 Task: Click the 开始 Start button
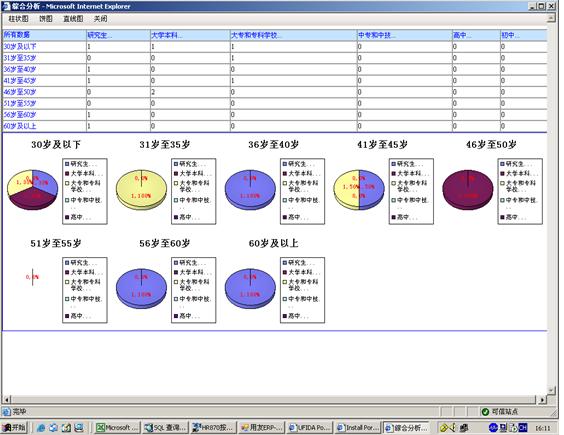click(15, 427)
